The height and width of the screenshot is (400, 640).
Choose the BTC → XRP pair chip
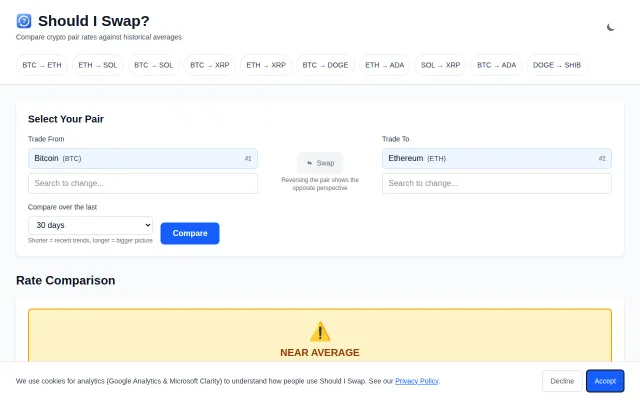pyautogui.click(x=210, y=65)
